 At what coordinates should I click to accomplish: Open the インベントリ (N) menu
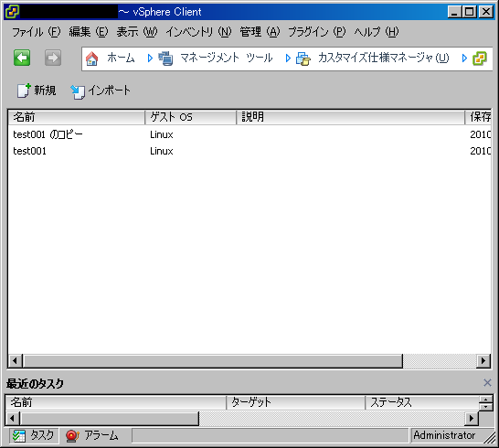198,32
